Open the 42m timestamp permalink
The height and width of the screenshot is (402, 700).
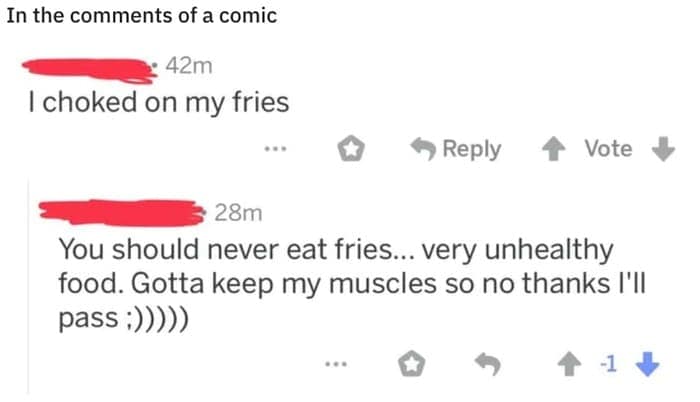(188, 68)
